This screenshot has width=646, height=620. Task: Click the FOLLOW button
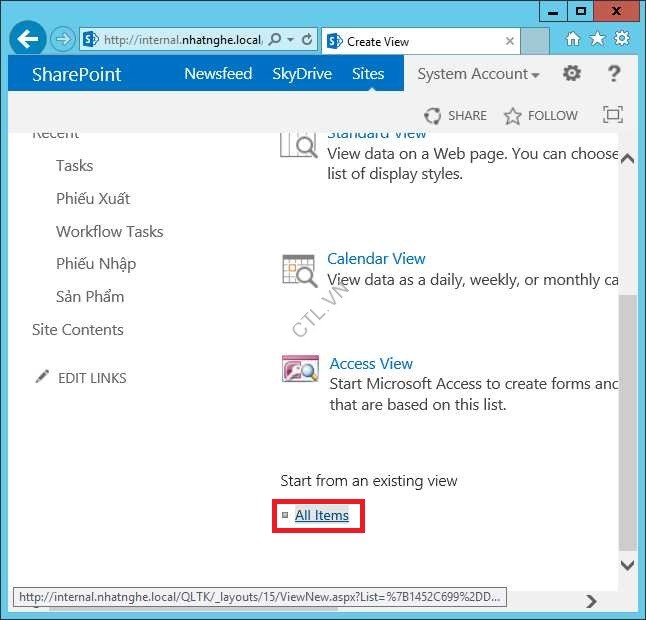tap(541, 115)
